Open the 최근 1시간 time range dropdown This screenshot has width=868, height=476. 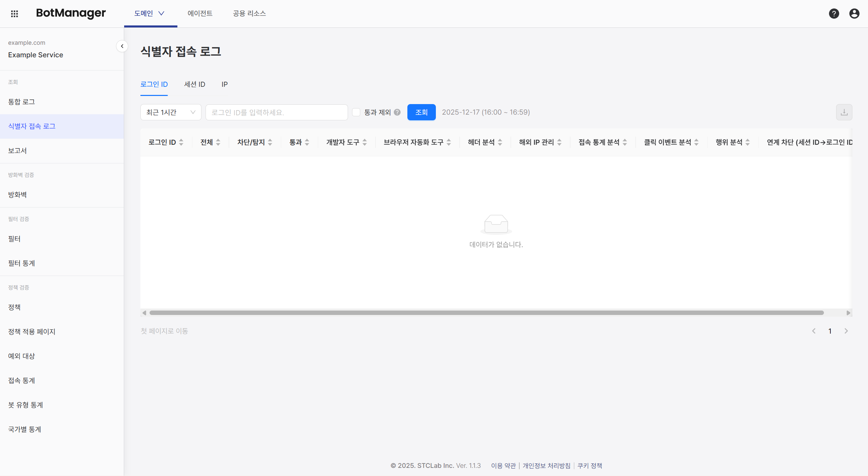pyautogui.click(x=171, y=112)
